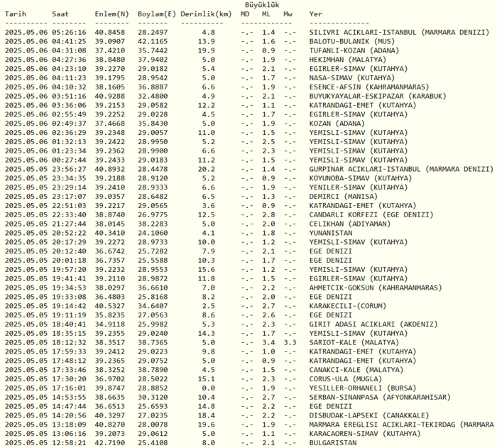Select 'SERBAN-SINANPASA (AFYONKARAHISAR)' location text
The height and width of the screenshot is (448, 497).
click(x=380, y=398)
